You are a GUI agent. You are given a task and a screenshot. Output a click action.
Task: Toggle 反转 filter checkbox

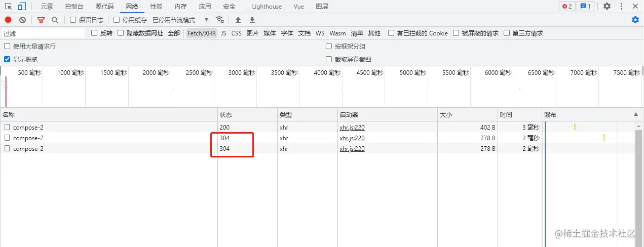[94, 33]
